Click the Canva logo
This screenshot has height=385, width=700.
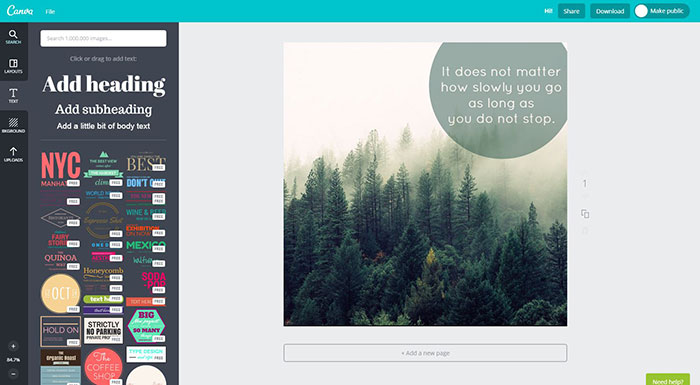click(x=20, y=11)
